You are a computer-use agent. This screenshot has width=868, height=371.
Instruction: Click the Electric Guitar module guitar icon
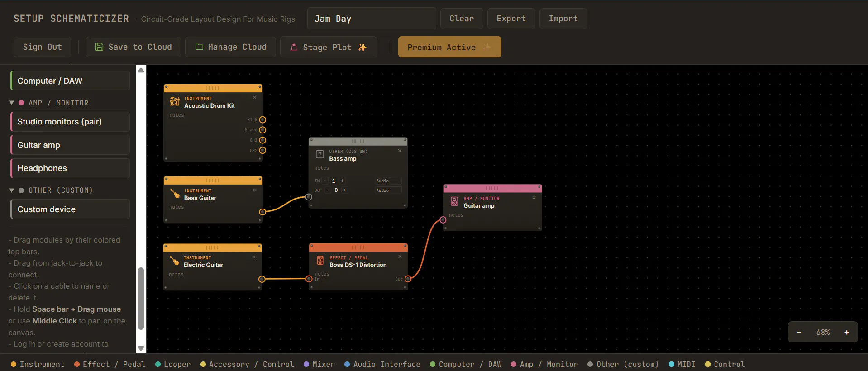(x=174, y=261)
